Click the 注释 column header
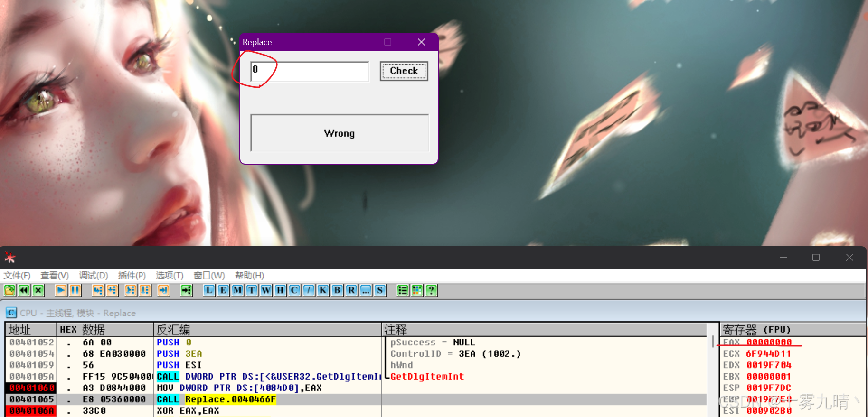868x417 pixels. [545, 330]
